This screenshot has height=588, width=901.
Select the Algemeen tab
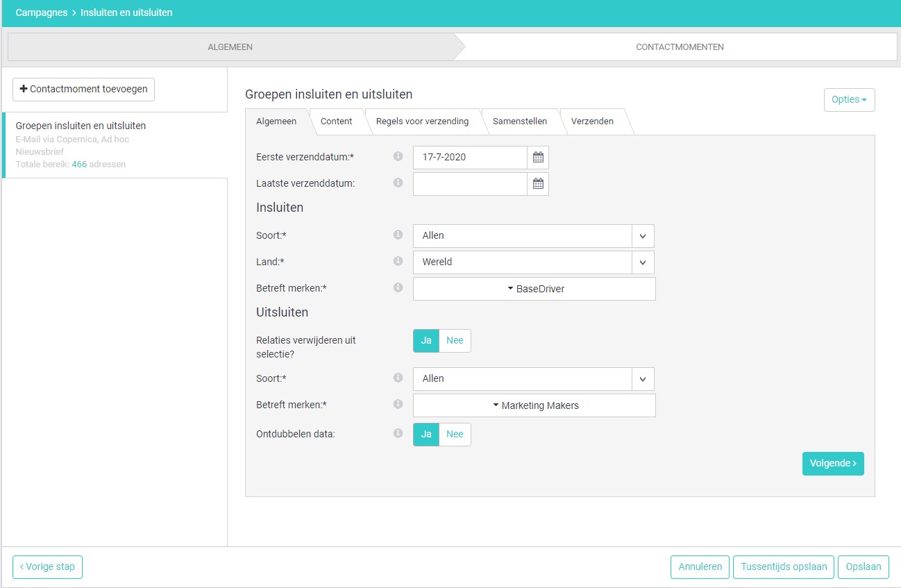(x=276, y=121)
